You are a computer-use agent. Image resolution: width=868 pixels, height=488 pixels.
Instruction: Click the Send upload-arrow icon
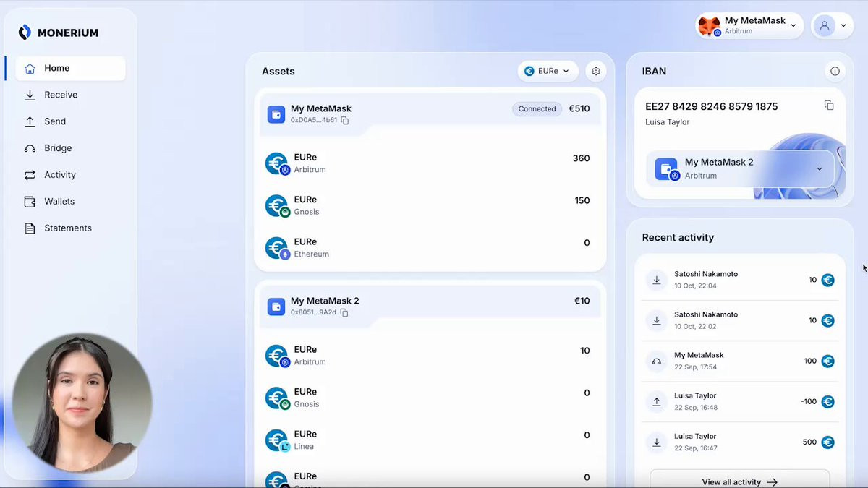tap(30, 121)
